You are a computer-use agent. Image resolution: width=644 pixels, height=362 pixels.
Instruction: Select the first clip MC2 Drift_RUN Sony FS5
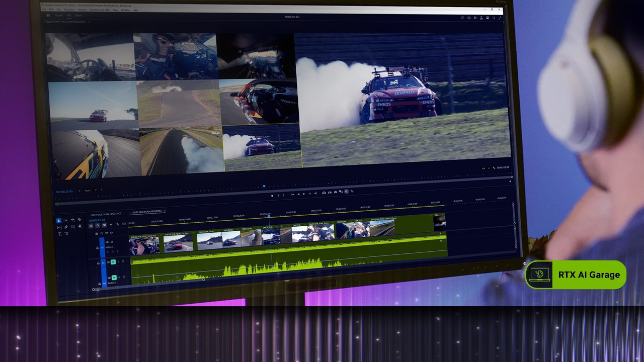click(x=144, y=245)
